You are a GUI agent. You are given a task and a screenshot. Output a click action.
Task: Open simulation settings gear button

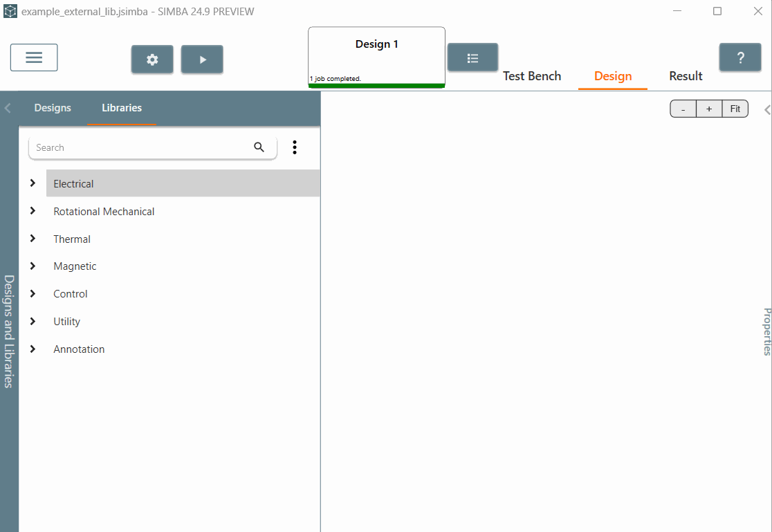(x=152, y=59)
